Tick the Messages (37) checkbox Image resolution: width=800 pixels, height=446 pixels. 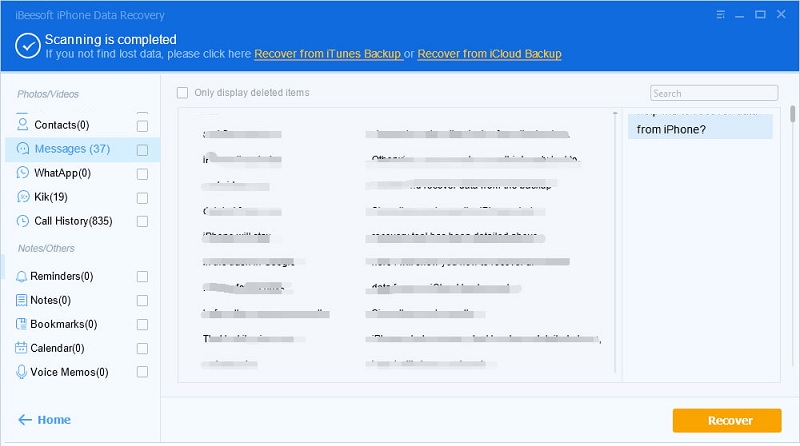pos(142,150)
